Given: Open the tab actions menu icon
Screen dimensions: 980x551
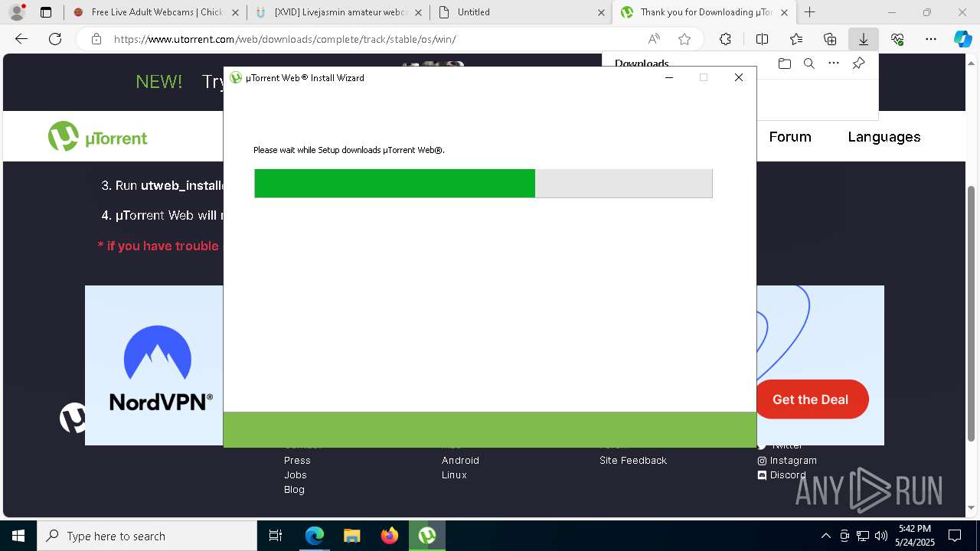Looking at the screenshot, I should coord(46,12).
